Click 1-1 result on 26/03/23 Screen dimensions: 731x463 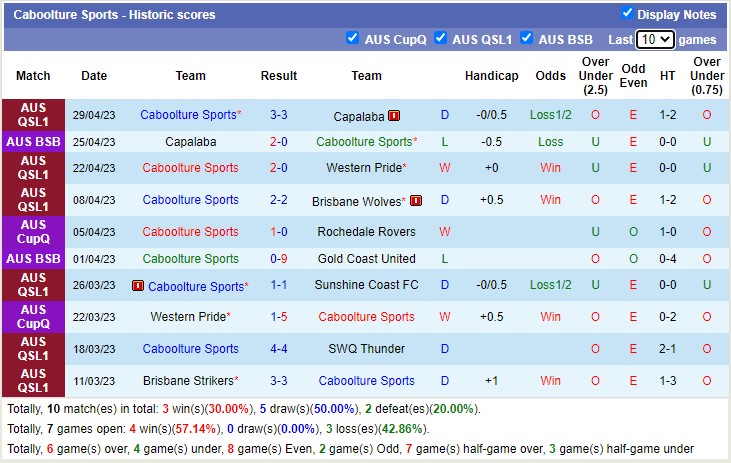coord(279,285)
